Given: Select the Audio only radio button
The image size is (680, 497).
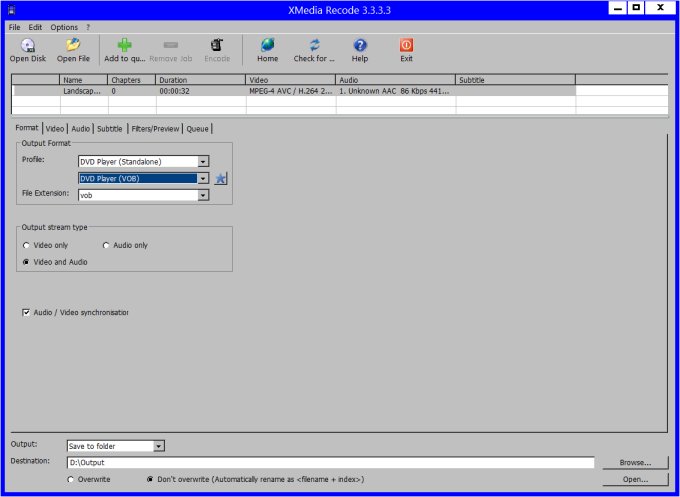Looking at the screenshot, I should tap(106, 245).
